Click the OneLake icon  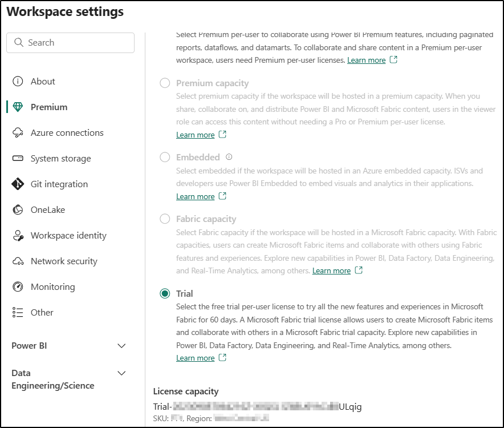tap(18, 210)
